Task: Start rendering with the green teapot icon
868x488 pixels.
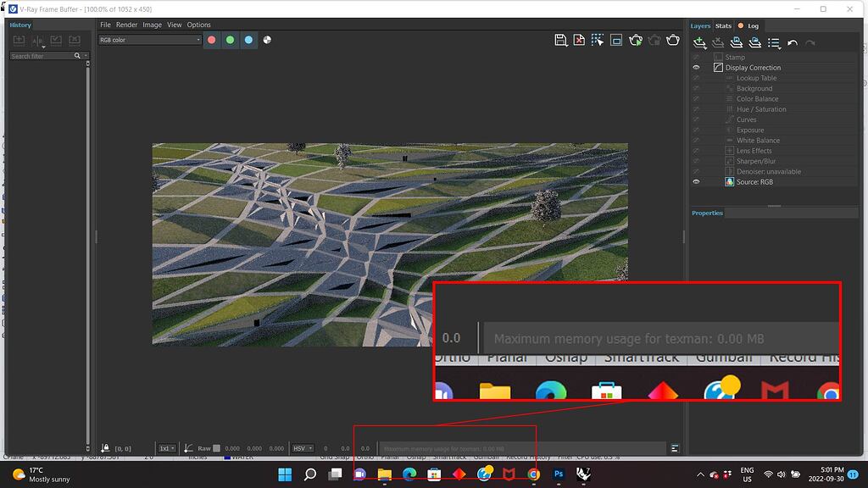Action: click(x=635, y=40)
